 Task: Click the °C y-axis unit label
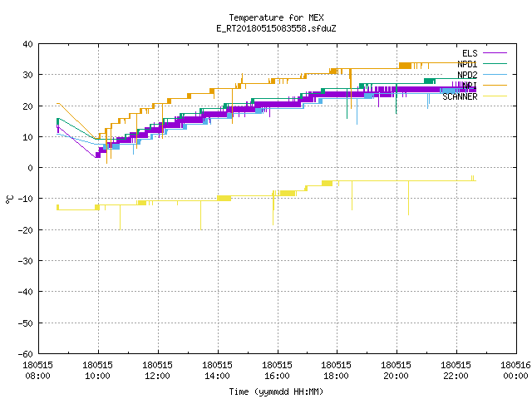9,199
